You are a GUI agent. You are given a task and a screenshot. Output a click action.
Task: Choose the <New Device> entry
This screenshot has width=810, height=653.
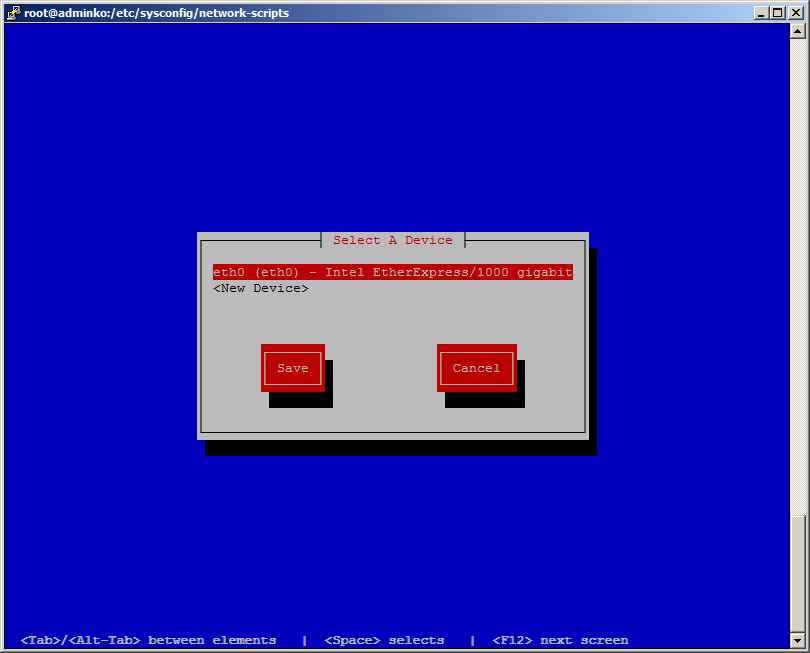(261, 288)
